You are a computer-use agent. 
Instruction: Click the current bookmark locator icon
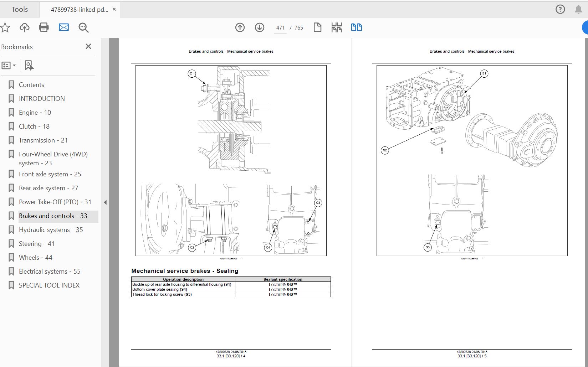coord(29,65)
